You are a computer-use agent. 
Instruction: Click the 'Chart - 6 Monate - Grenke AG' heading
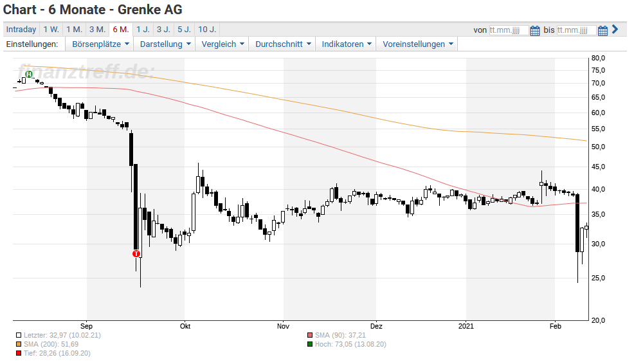pos(93,10)
